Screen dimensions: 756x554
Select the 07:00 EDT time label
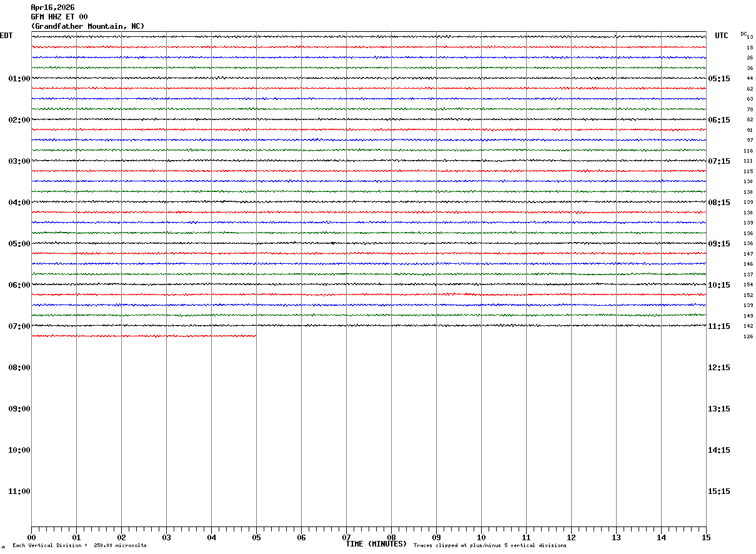(19, 326)
